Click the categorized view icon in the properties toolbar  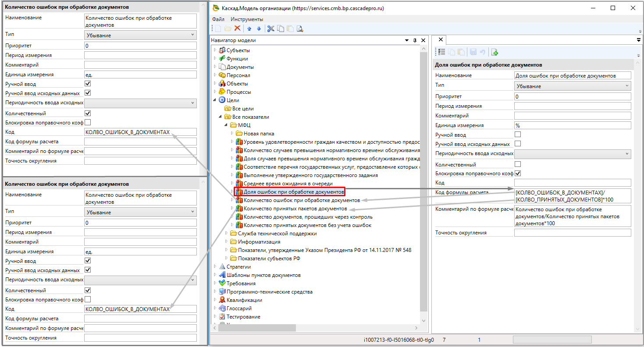[x=441, y=52]
